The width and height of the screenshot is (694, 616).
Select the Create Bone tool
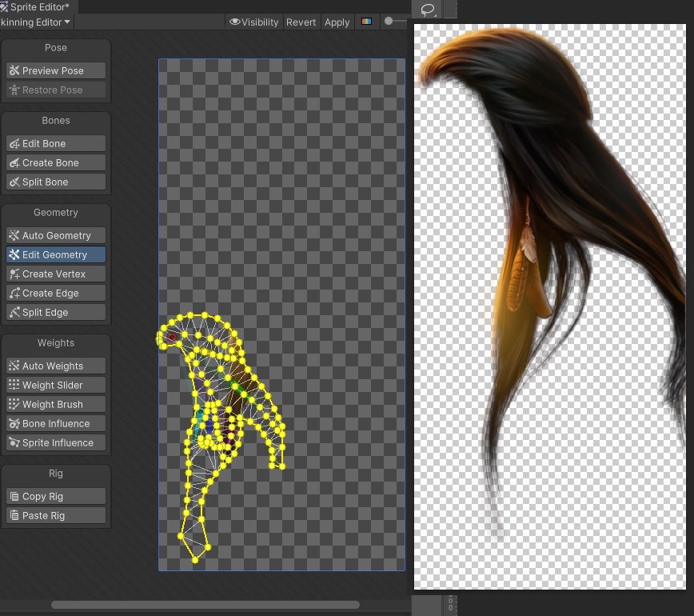[55, 162]
